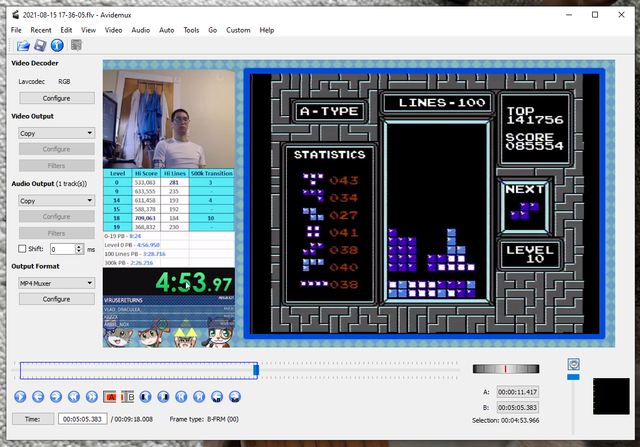This screenshot has height=447, width=640.
Task: Open the Audio menu
Action: click(140, 30)
